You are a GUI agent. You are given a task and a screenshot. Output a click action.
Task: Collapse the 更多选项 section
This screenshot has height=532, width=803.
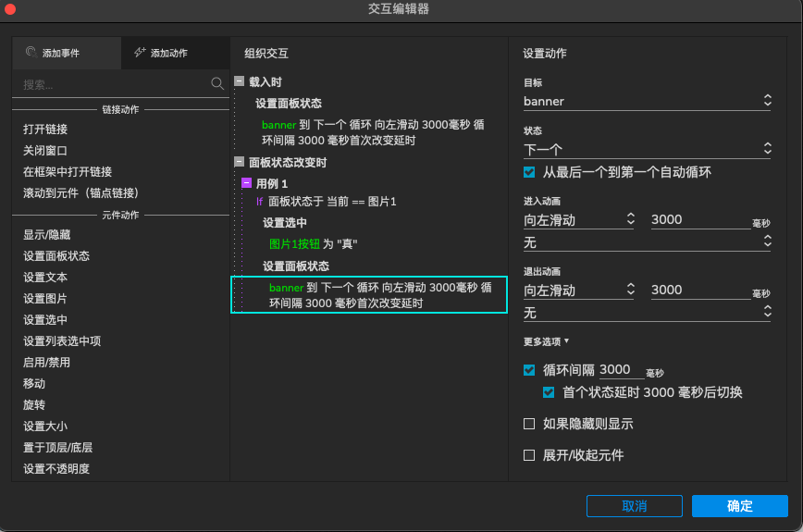tap(546, 341)
